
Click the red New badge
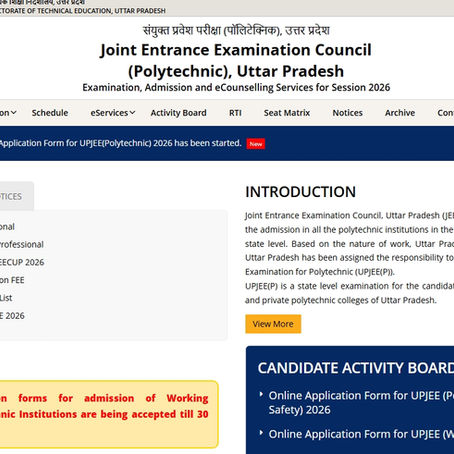256,144
